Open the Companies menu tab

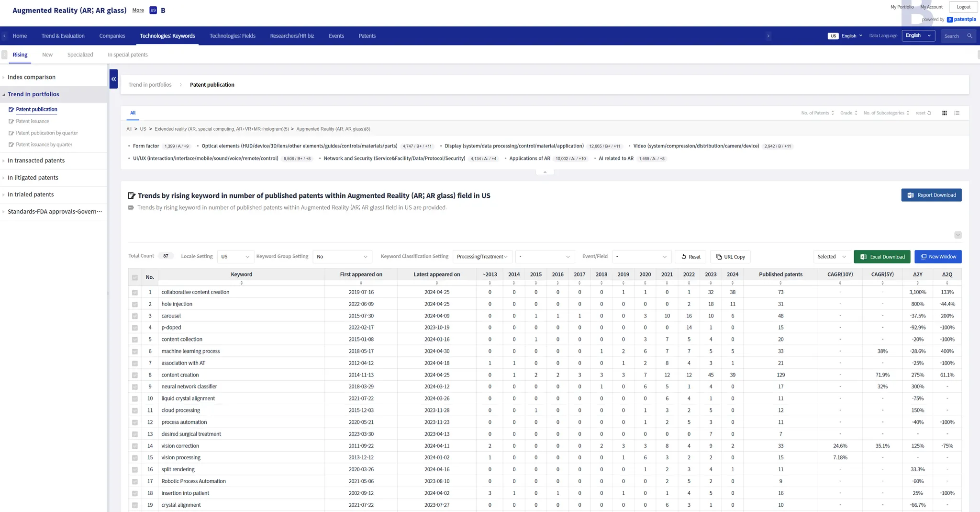pyautogui.click(x=112, y=36)
